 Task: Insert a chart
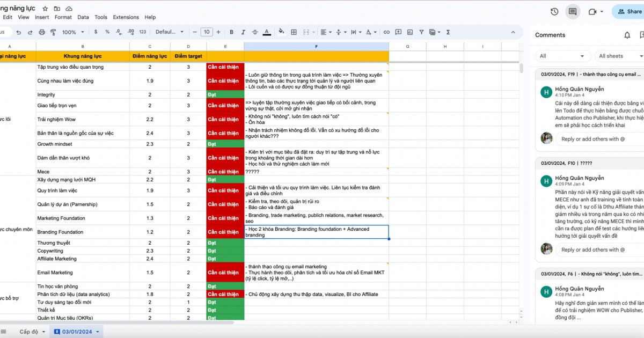pos(409,32)
